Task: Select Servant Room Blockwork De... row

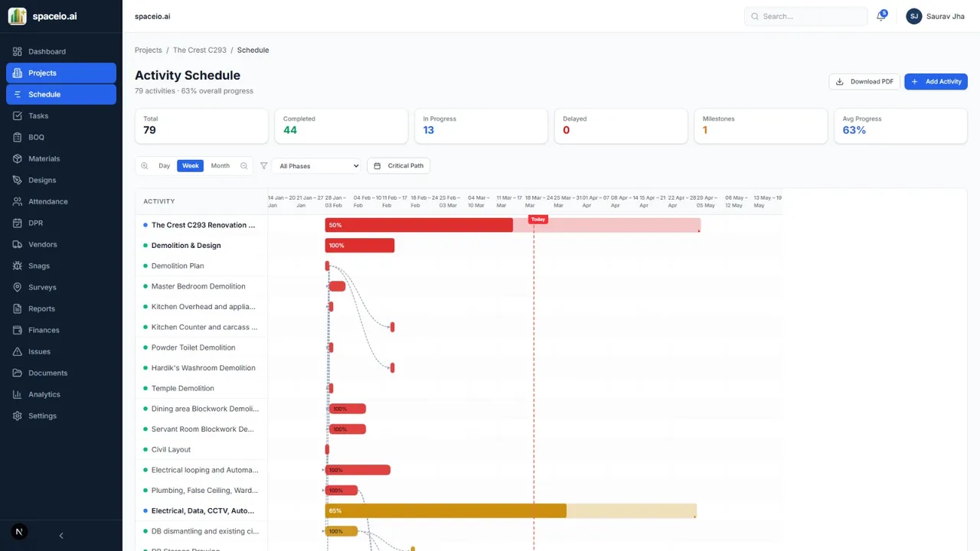Action: point(201,429)
